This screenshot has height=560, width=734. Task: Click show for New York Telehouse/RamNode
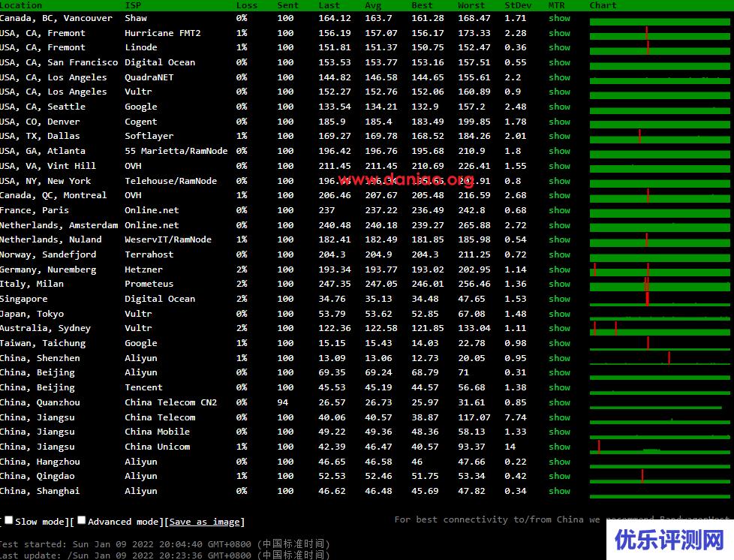click(x=559, y=181)
